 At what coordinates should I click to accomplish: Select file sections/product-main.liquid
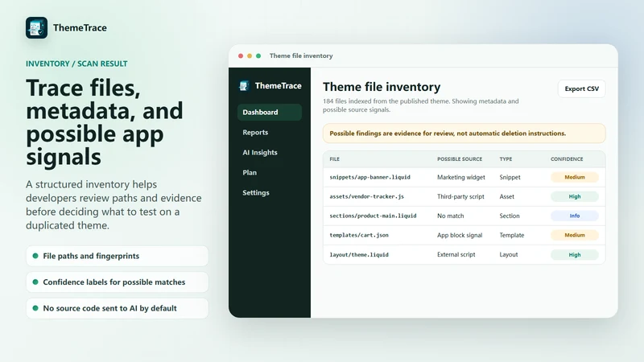point(373,216)
